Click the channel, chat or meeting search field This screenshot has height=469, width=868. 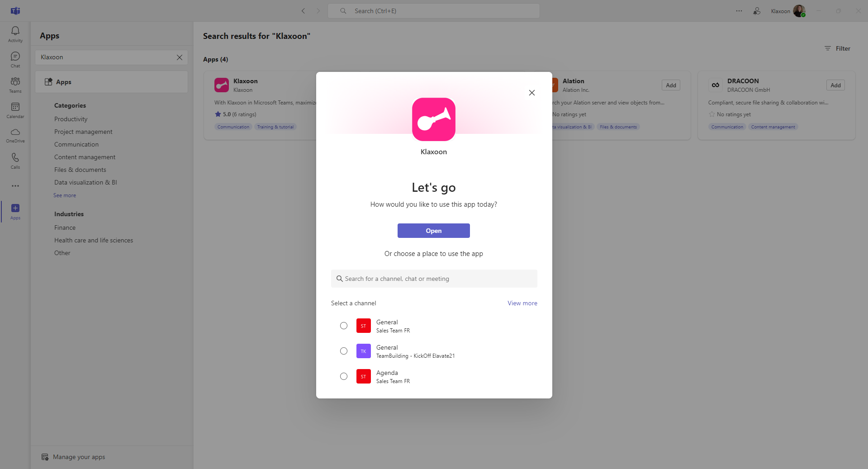pyautogui.click(x=434, y=279)
